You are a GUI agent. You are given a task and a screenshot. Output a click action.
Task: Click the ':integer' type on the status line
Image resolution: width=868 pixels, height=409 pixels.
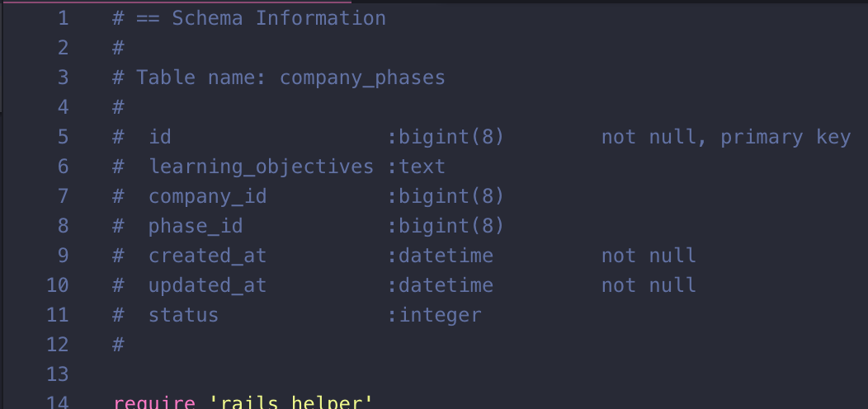click(434, 315)
